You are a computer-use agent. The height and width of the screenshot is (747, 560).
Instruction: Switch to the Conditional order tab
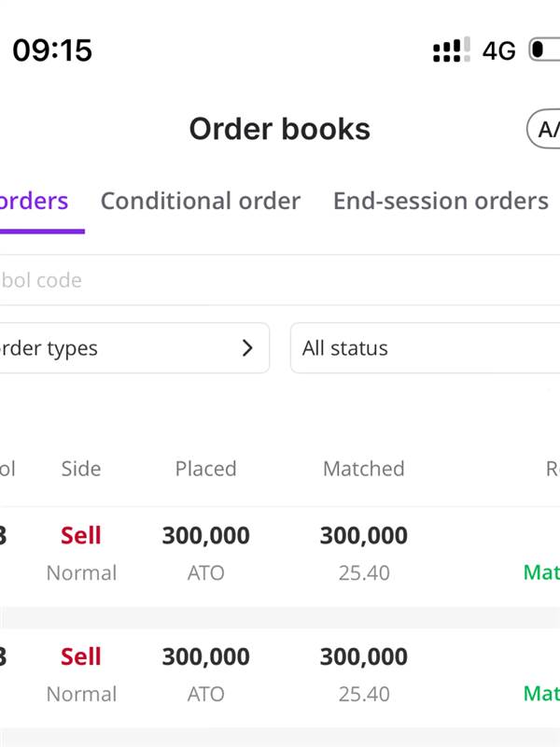click(x=201, y=201)
